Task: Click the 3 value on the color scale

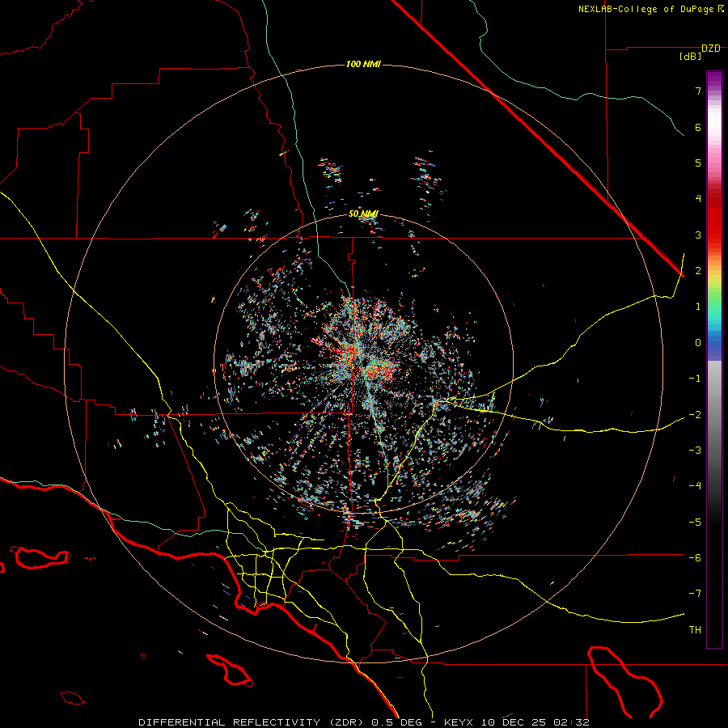Action: point(698,235)
